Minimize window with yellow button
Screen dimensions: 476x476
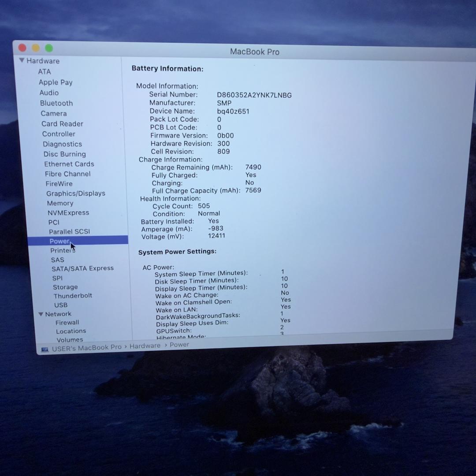tap(36, 48)
